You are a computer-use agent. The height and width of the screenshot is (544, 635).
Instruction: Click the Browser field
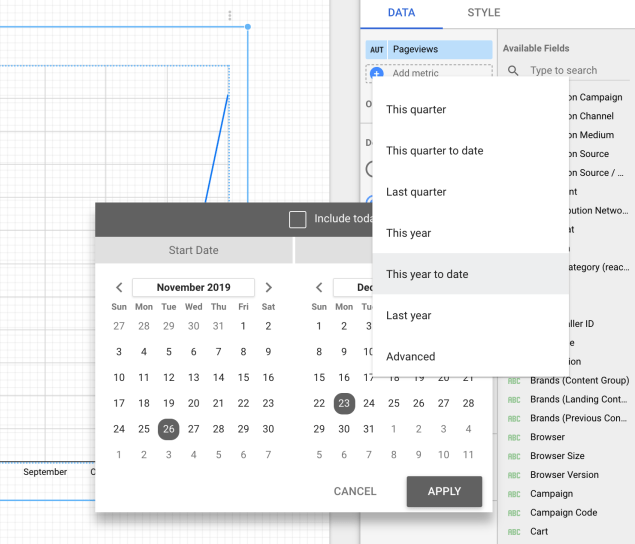pyautogui.click(x=547, y=437)
